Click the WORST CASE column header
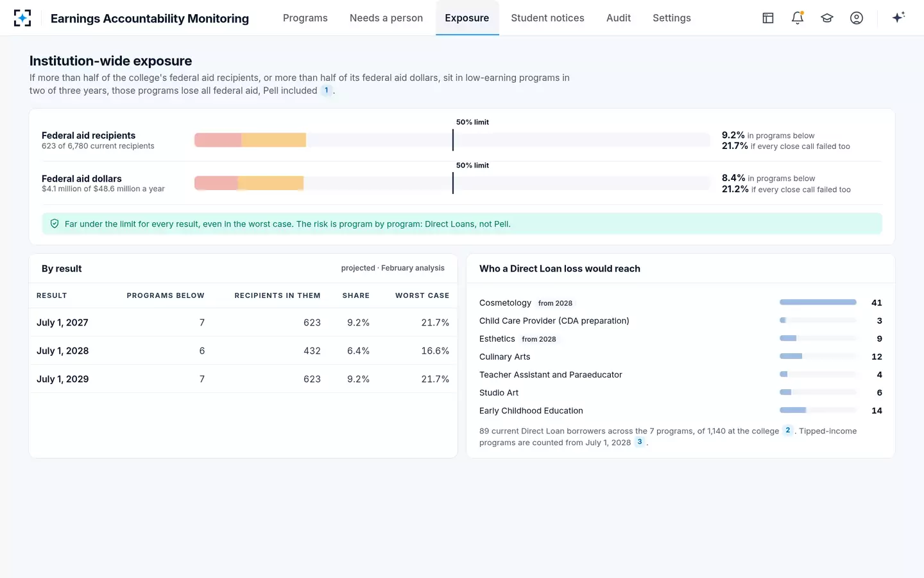Image resolution: width=924 pixels, height=578 pixels. (x=422, y=295)
